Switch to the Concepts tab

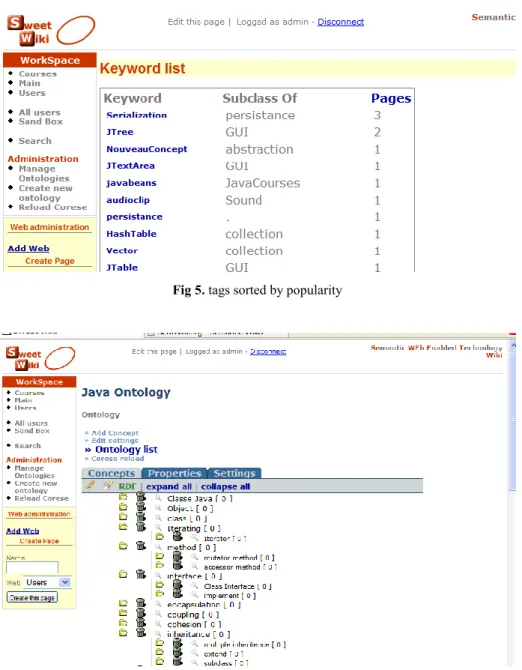tap(111, 473)
